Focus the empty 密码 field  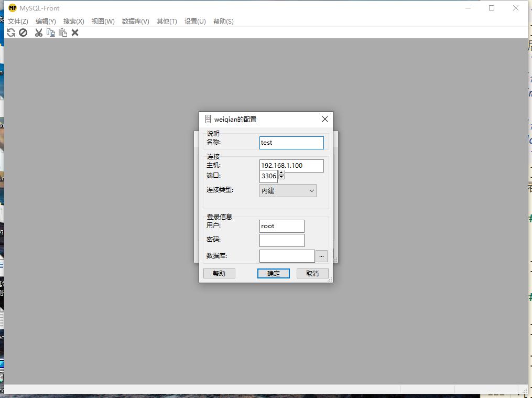click(281, 241)
